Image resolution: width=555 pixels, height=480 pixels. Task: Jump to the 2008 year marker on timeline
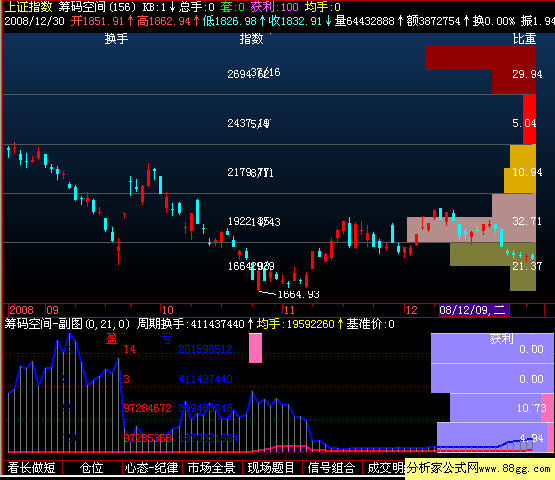[21, 310]
